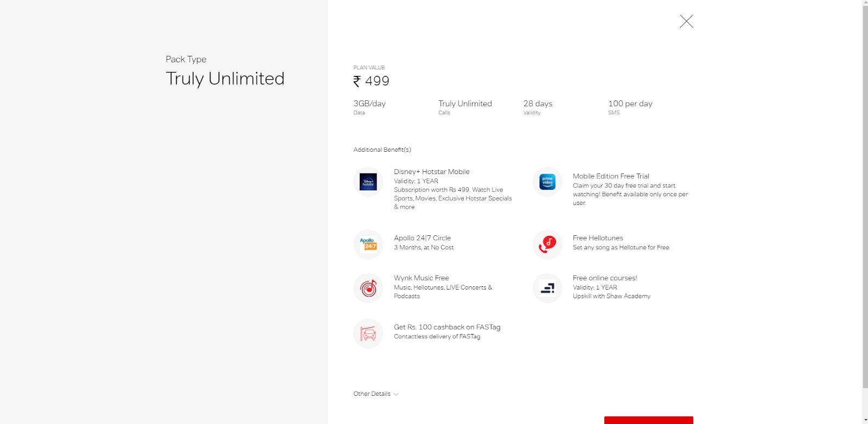868x424 pixels.
Task: Click the ₹ 499 plan value
Action: [371, 81]
